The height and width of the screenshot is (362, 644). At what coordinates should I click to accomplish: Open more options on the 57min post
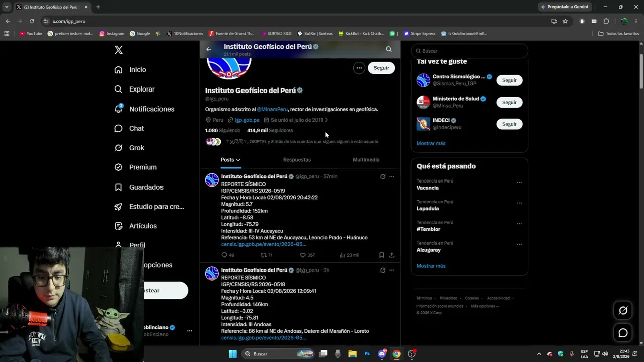click(x=392, y=177)
